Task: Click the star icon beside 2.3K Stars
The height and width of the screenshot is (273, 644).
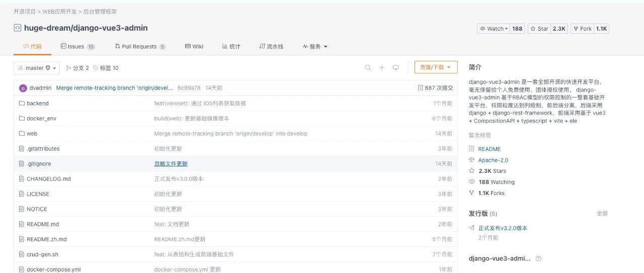Action: (471, 171)
